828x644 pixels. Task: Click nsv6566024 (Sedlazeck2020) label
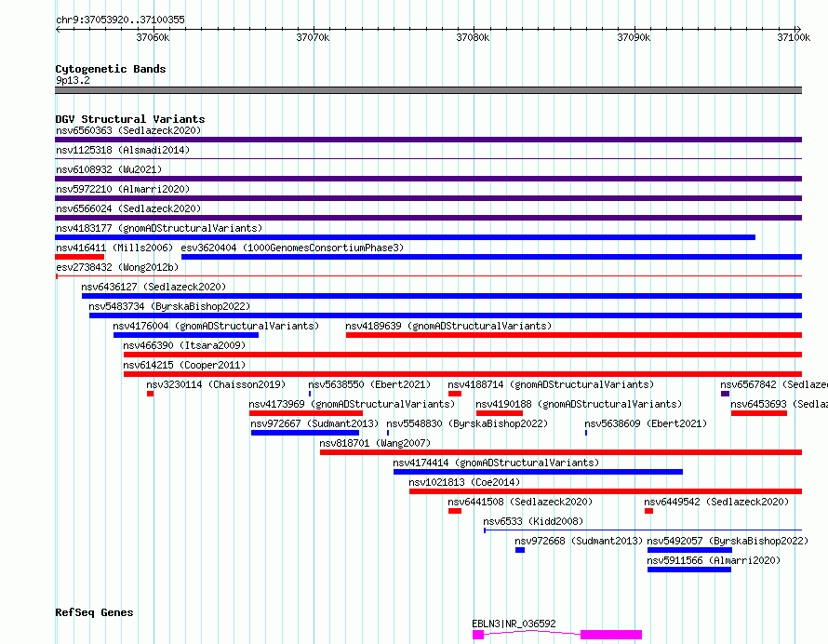pos(128,208)
